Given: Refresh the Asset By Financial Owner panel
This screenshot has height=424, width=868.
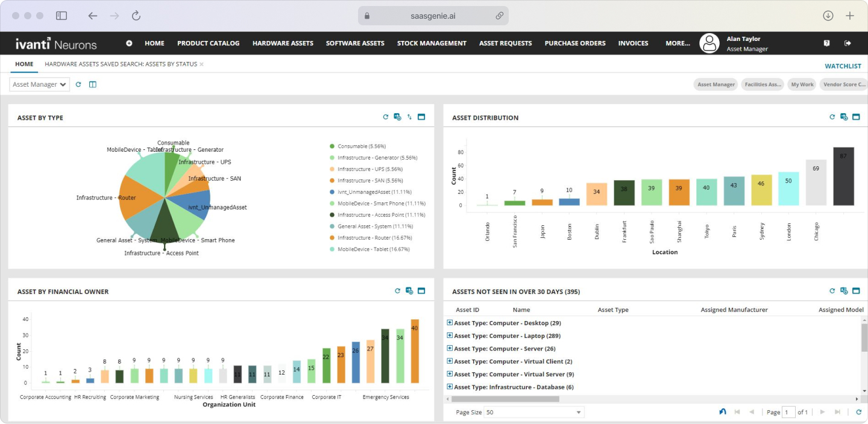Looking at the screenshot, I should pyautogui.click(x=398, y=291).
